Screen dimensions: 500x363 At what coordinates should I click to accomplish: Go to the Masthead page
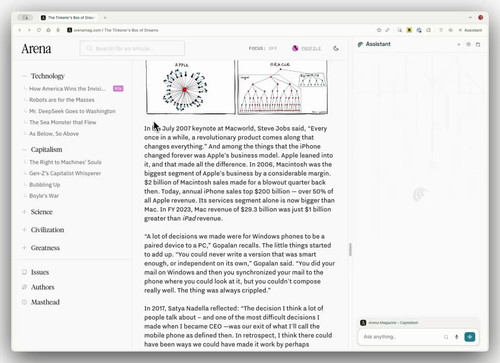pos(45,302)
